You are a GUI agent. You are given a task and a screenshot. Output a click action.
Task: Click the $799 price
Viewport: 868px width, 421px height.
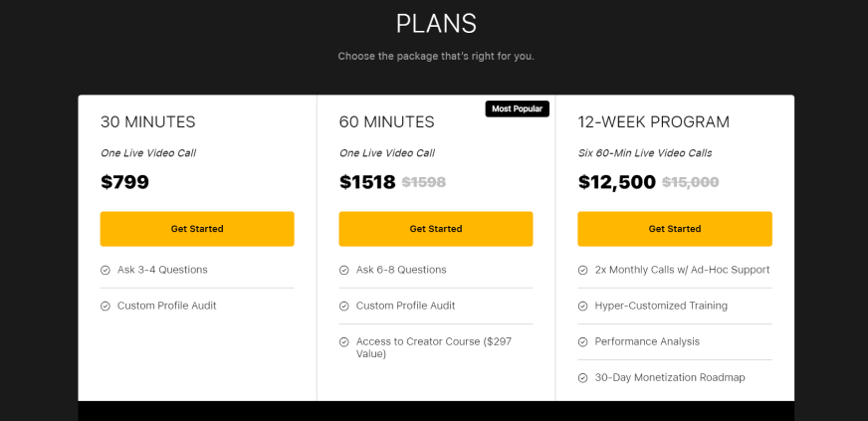[124, 182]
